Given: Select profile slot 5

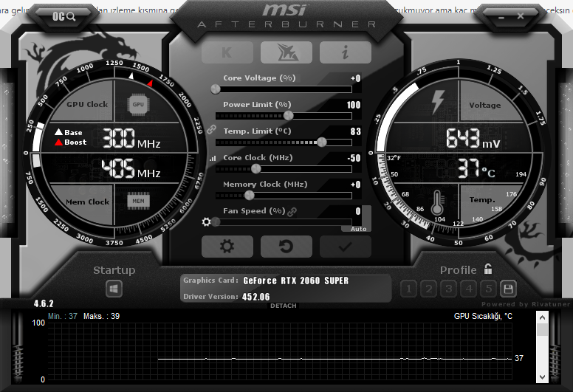Looking at the screenshot, I should tap(489, 289).
